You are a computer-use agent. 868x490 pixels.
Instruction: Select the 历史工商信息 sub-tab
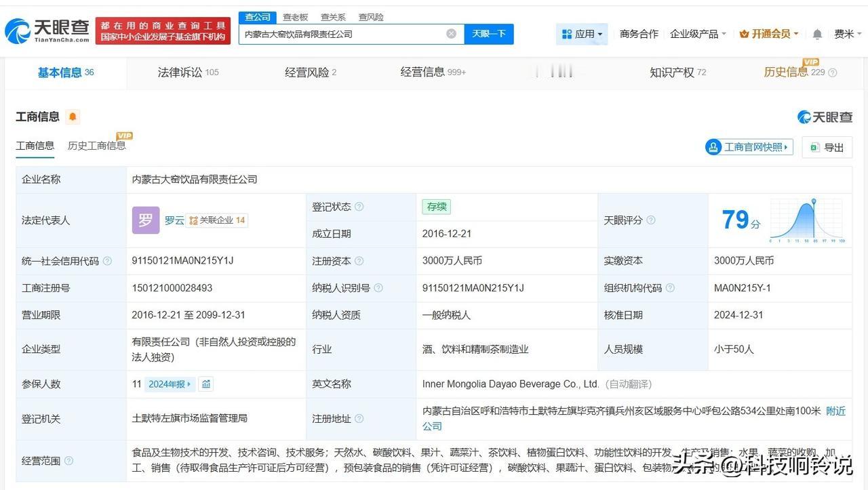(96, 146)
